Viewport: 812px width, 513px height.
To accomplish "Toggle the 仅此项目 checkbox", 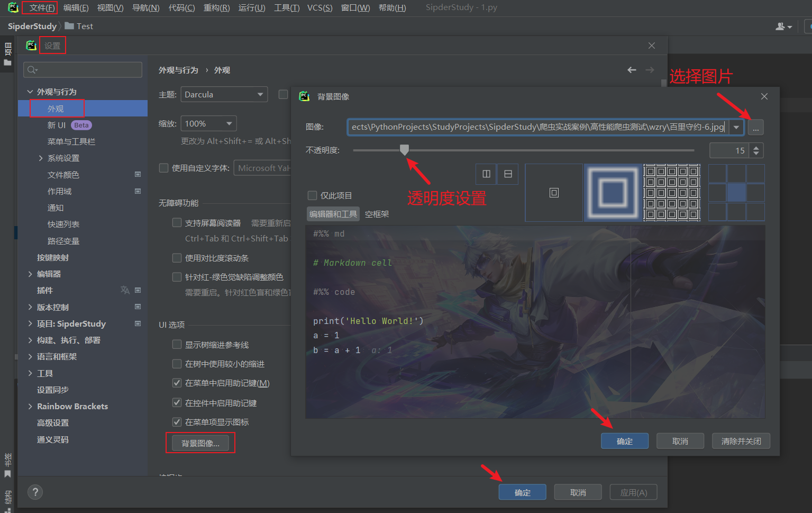I will coord(313,195).
